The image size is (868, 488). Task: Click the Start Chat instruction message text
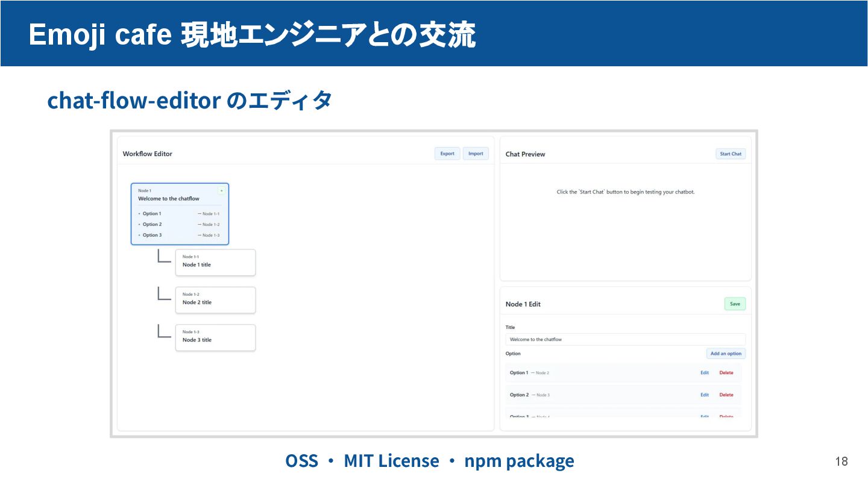point(626,192)
